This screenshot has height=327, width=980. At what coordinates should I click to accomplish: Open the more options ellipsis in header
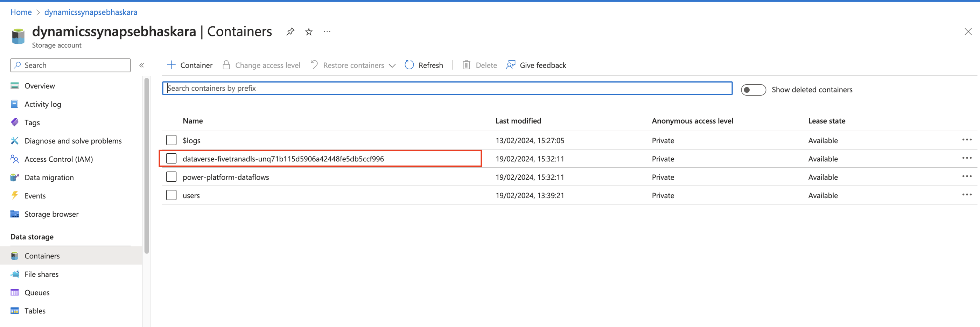click(x=327, y=32)
